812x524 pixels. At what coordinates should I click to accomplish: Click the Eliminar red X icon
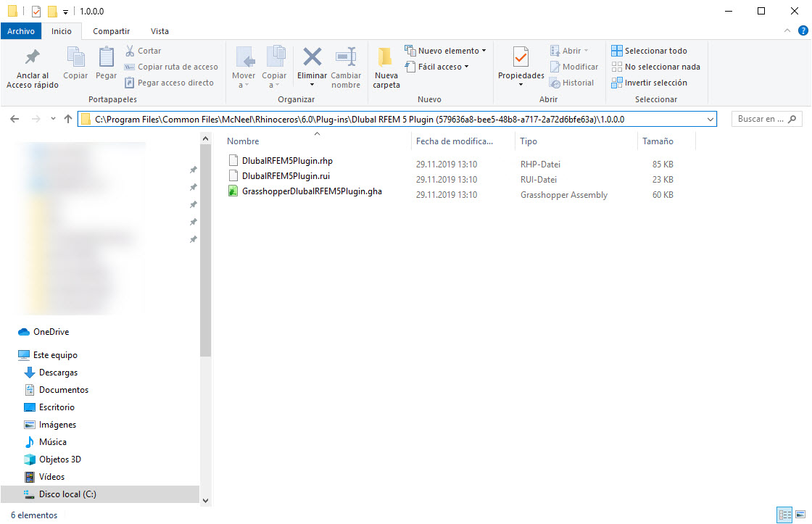312,57
